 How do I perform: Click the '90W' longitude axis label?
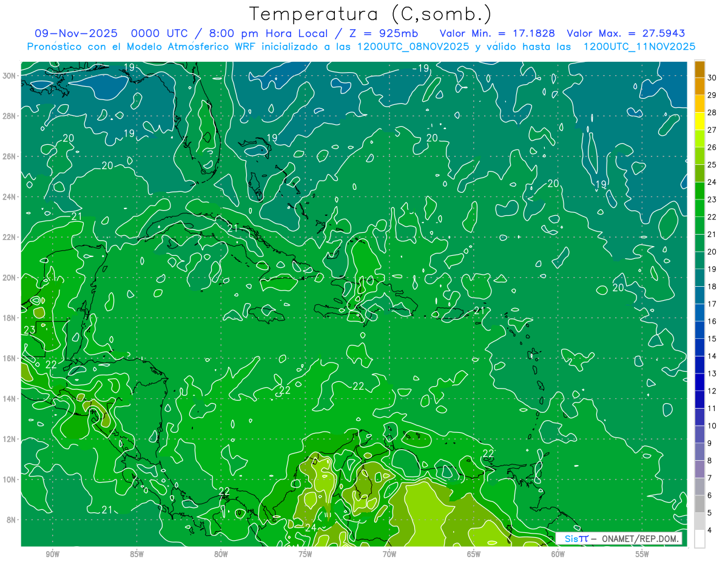[52, 554]
